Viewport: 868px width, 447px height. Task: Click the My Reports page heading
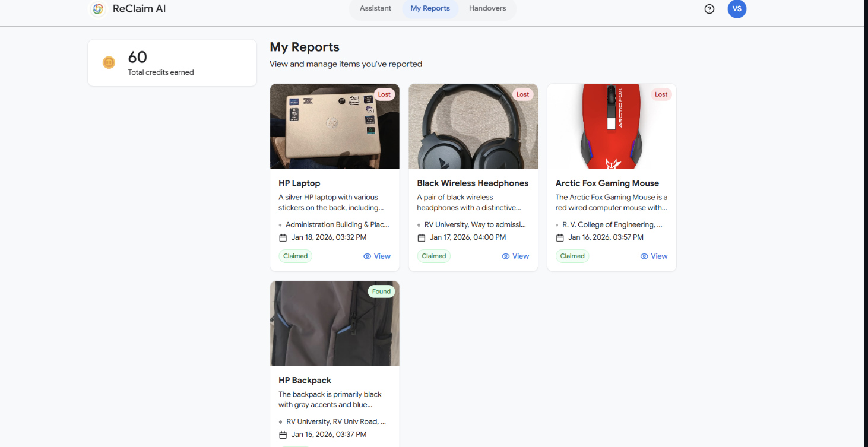click(x=305, y=47)
